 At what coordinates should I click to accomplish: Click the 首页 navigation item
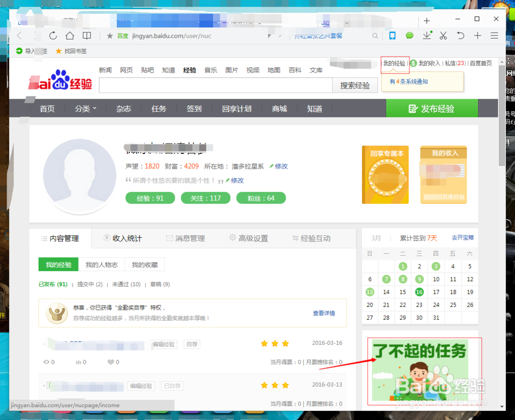tap(47, 109)
